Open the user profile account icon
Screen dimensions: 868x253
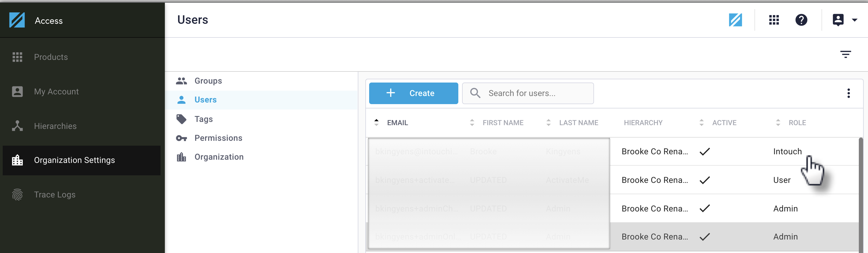tap(838, 20)
